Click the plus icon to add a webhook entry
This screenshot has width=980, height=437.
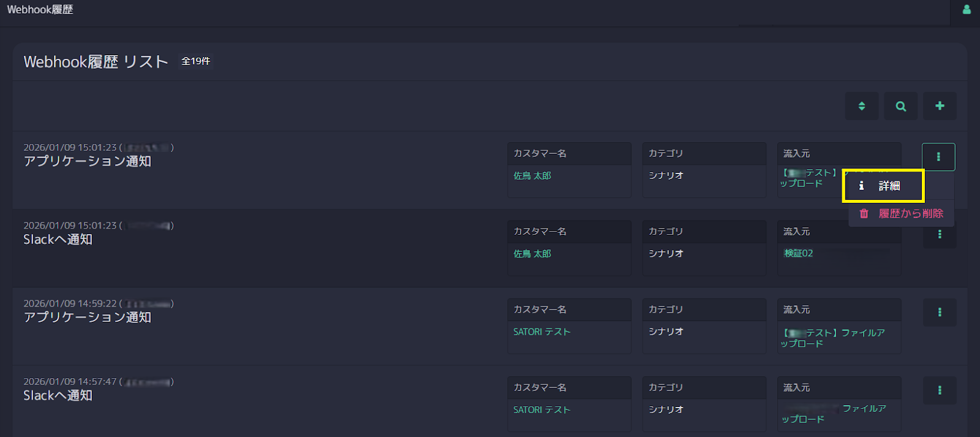point(939,105)
